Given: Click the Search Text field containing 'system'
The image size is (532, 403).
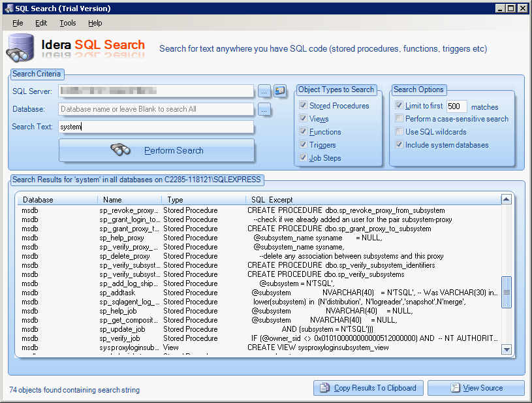Looking at the screenshot, I should point(156,127).
